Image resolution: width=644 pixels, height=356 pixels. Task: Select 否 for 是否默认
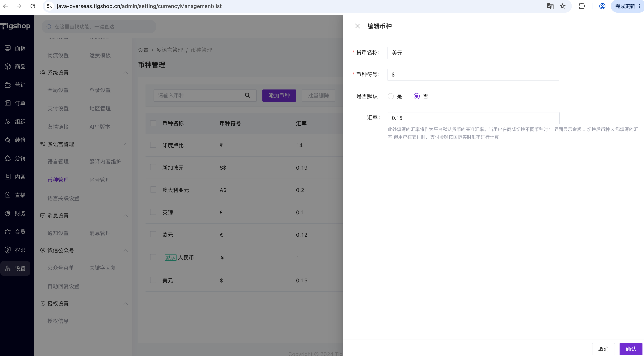(417, 96)
